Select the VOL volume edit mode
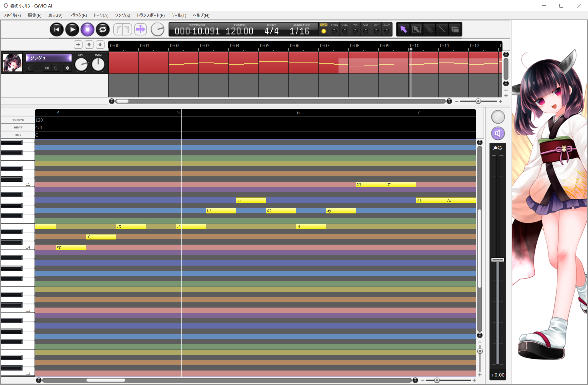Image resolution: width=588 pixels, height=385 pixels. coord(344,29)
